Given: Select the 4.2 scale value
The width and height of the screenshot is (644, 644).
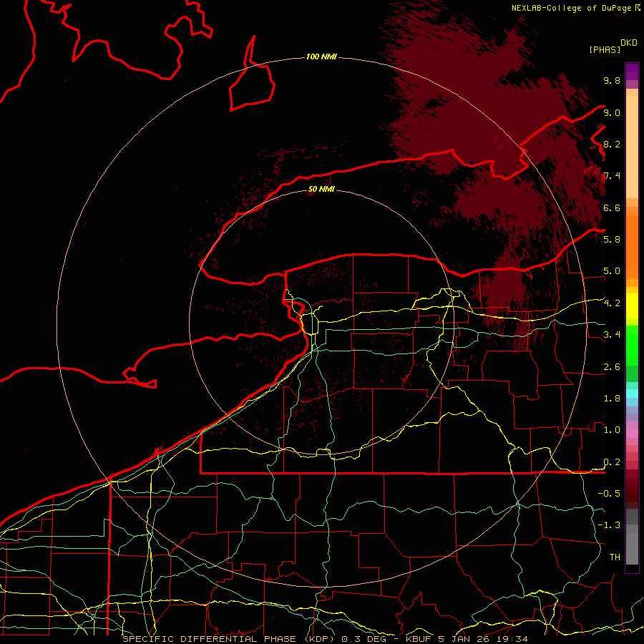Looking at the screenshot, I should [x=612, y=303].
